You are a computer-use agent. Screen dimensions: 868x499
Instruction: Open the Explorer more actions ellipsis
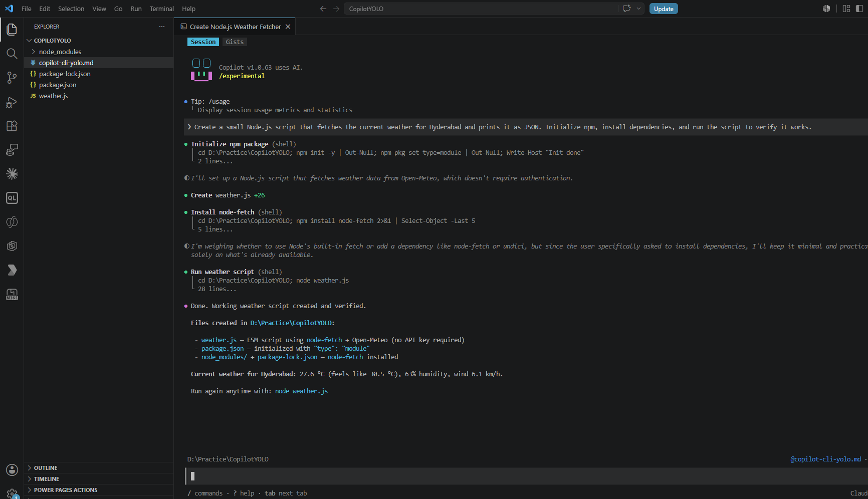point(161,27)
